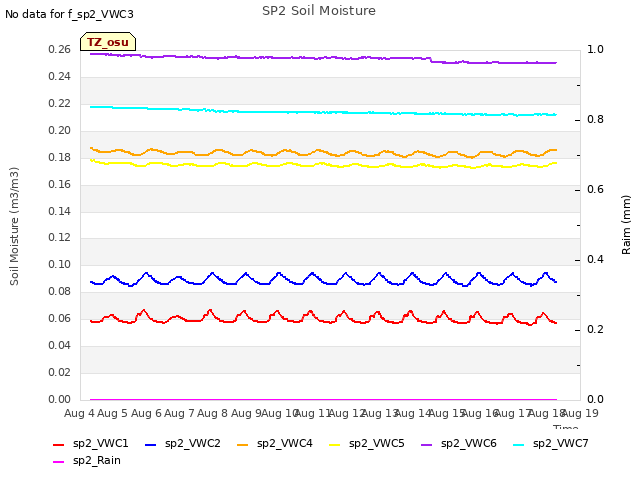640x480 pixels.
Task: Click the Aug 4 x-axis tick label
Action: tap(79, 413)
